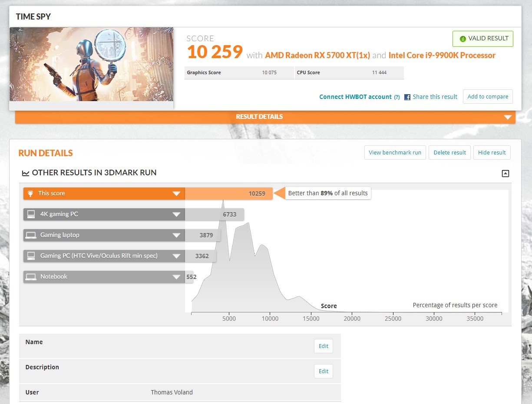
Task: Click the Facebook icon next to Share this result
Action: pos(407,97)
